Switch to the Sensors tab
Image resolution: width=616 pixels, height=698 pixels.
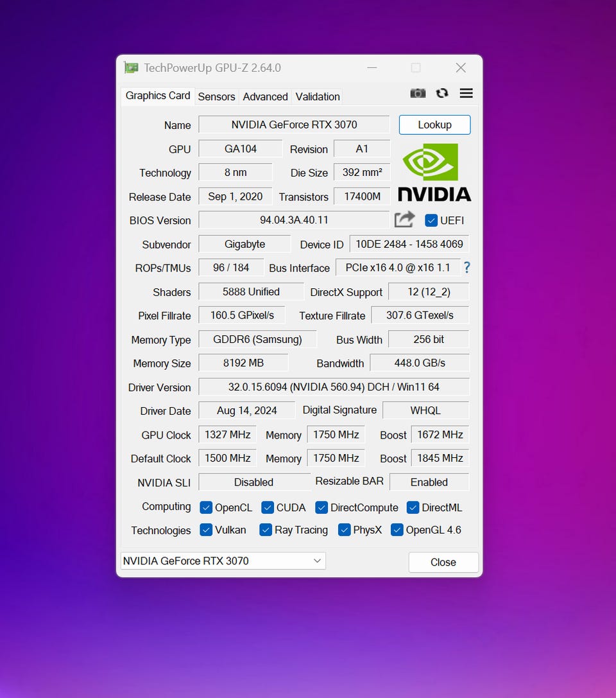coord(217,96)
